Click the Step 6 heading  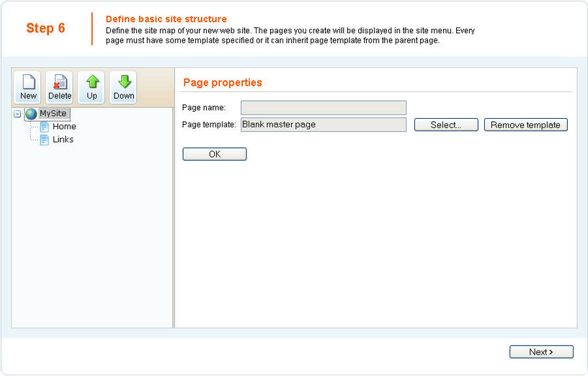coord(45,28)
